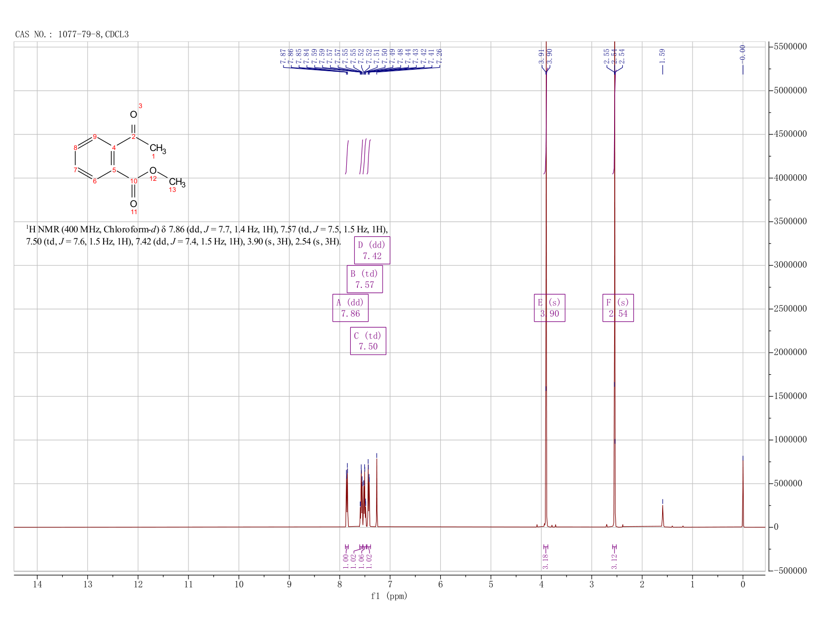
Task: Click the 7.26 chloroform solvent peak label
Action: pyautogui.click(x=439, y=57)
